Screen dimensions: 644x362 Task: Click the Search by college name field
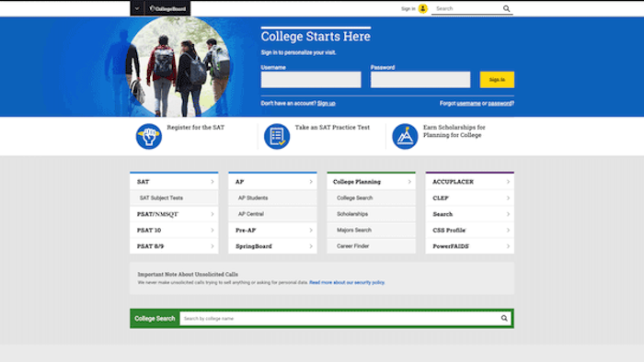click(x=339, y=319)
